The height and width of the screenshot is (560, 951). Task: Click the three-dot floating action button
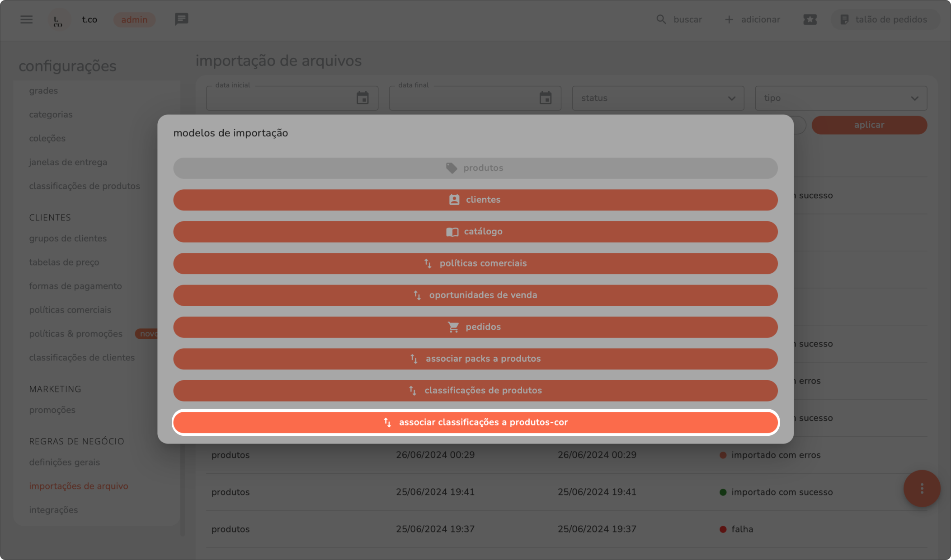click(x=922, y=488)
